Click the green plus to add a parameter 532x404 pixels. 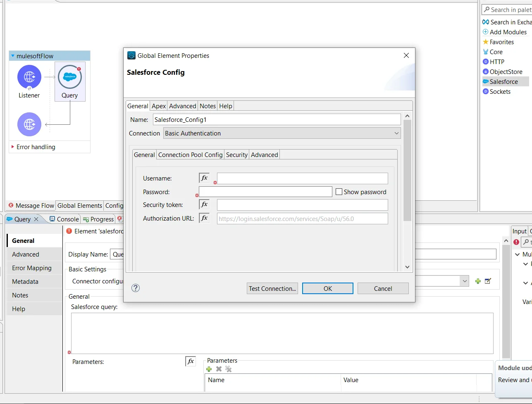coord(209,369)
